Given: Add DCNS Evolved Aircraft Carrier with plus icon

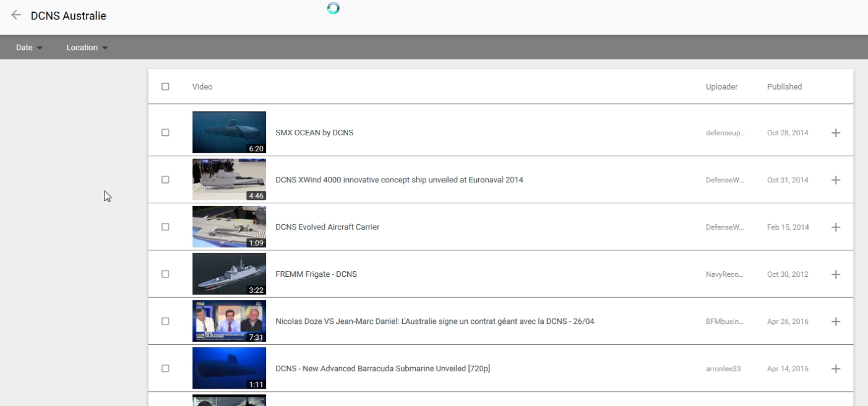Looking at the screenshot, I should [835, 227].
